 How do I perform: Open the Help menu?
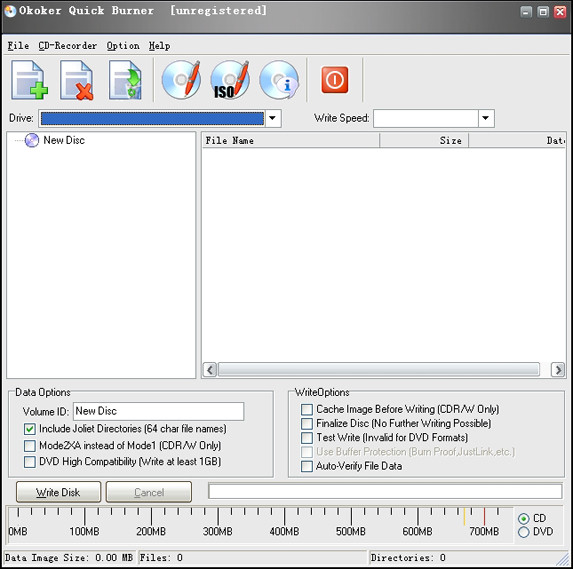click(x=159, y=46)
